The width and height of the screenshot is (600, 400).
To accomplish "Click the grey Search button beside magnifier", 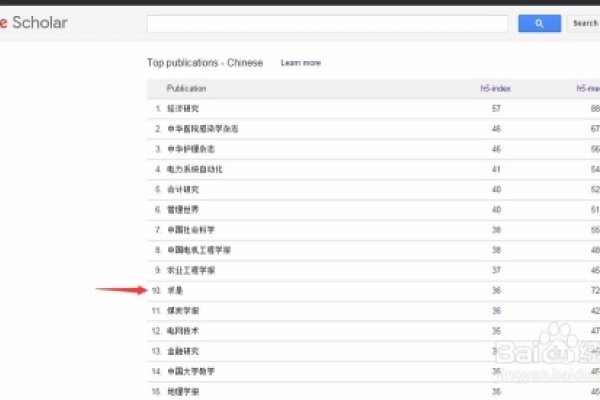I will [584, 23].
